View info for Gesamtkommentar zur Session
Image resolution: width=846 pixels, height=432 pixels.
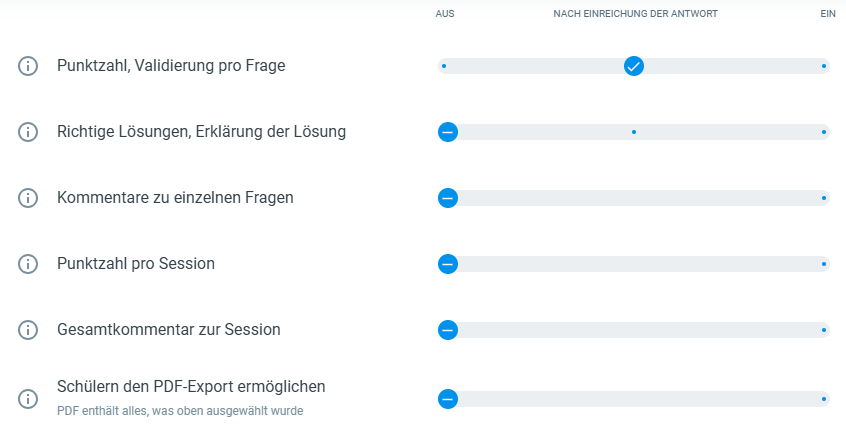click(28, 330)
